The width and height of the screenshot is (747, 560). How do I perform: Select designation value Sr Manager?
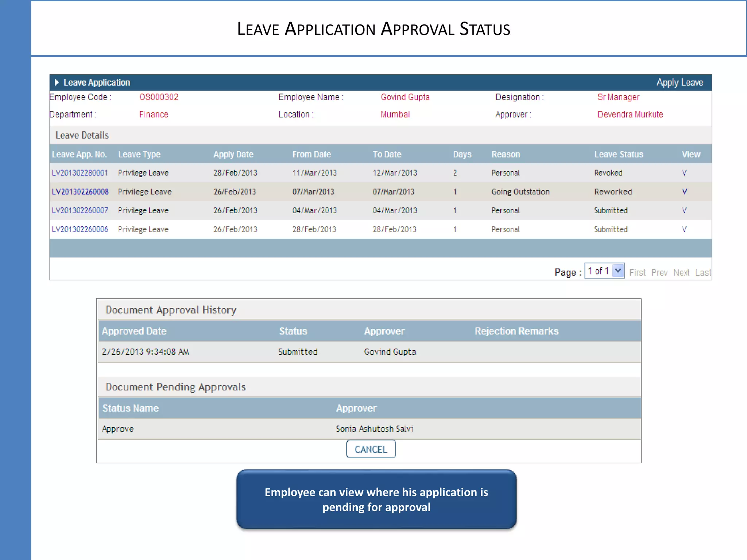[x=618, y=97]
